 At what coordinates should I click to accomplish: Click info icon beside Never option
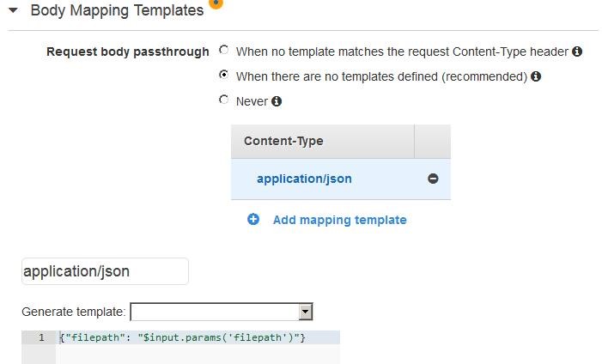point(277,101)
